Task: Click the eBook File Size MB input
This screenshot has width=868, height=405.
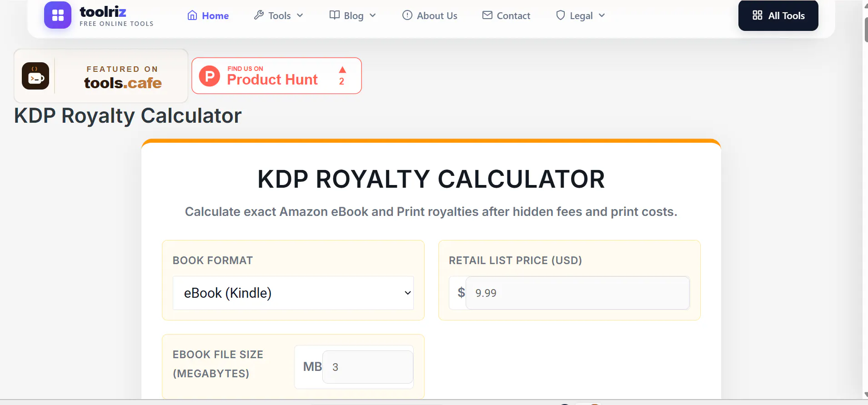Action: 367,367
